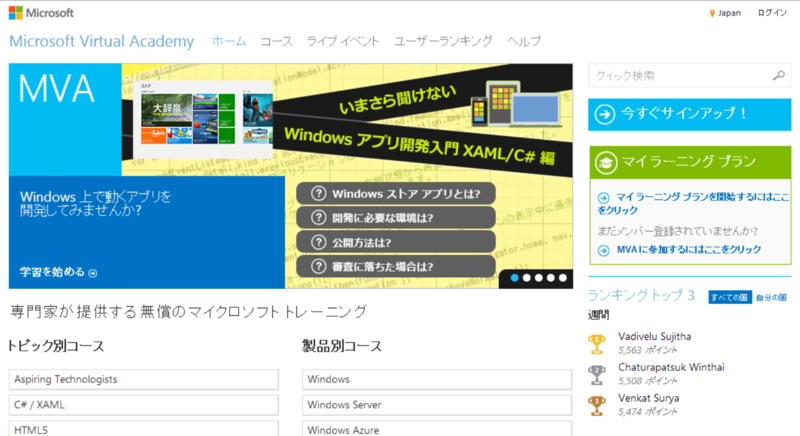Click the graduation cap learning plan icon

tap(606, 163)
